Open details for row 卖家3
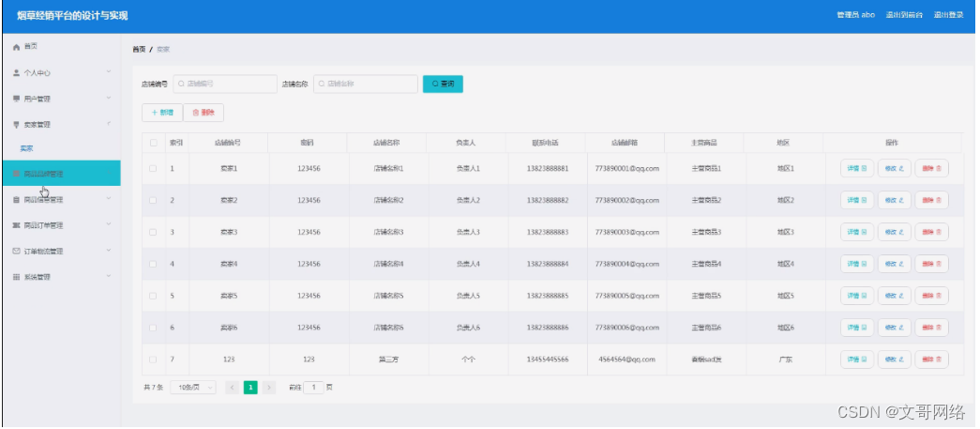 point(857,232)
